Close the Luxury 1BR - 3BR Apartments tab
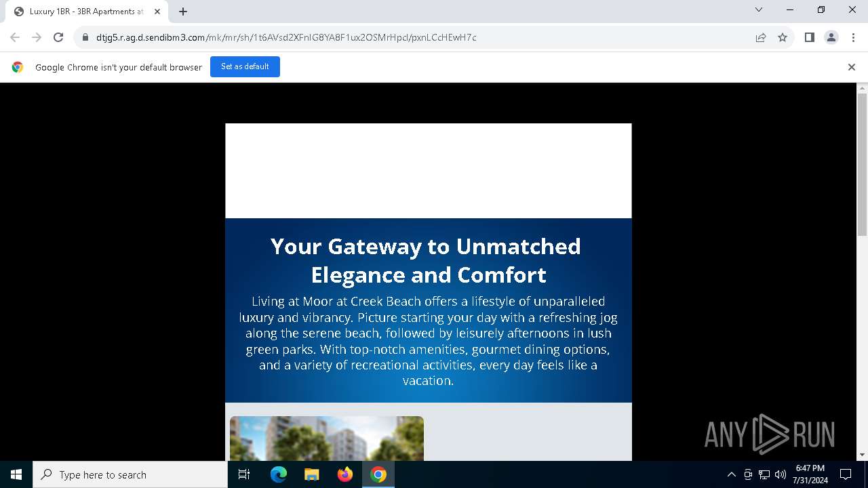The width and height of the screenshot is (868, 488). tap(157, 12)
